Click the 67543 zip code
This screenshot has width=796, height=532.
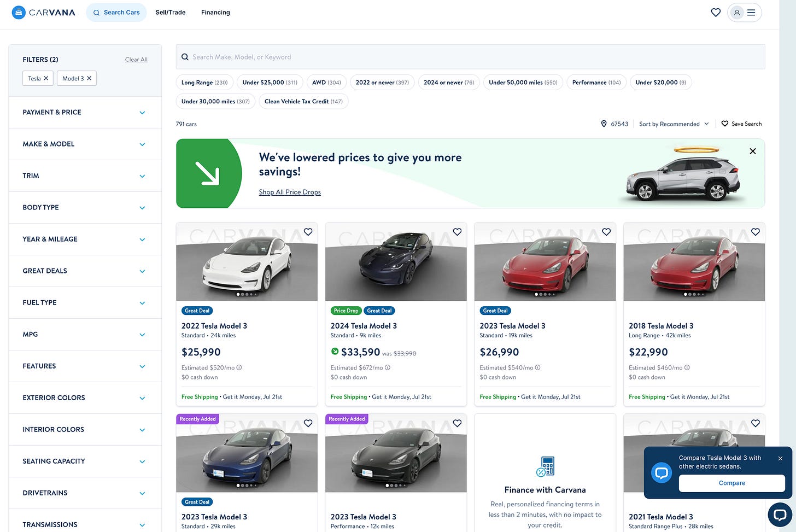619,124
